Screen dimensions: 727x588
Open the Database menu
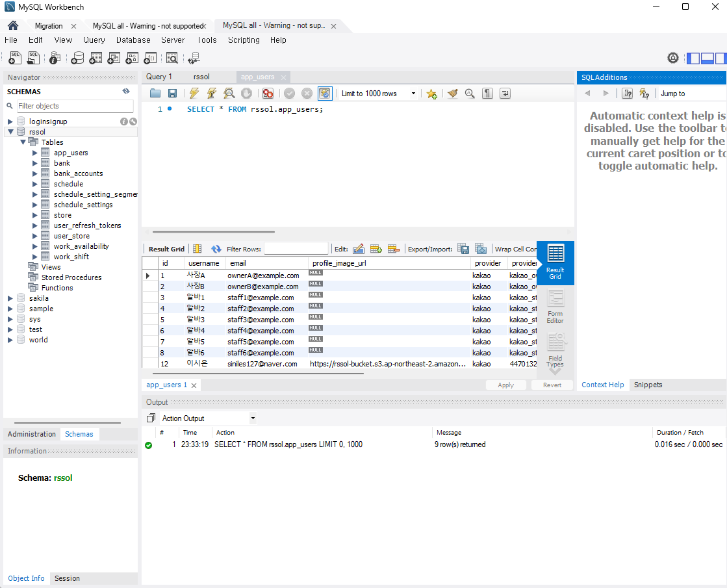(x=133, y=40)
